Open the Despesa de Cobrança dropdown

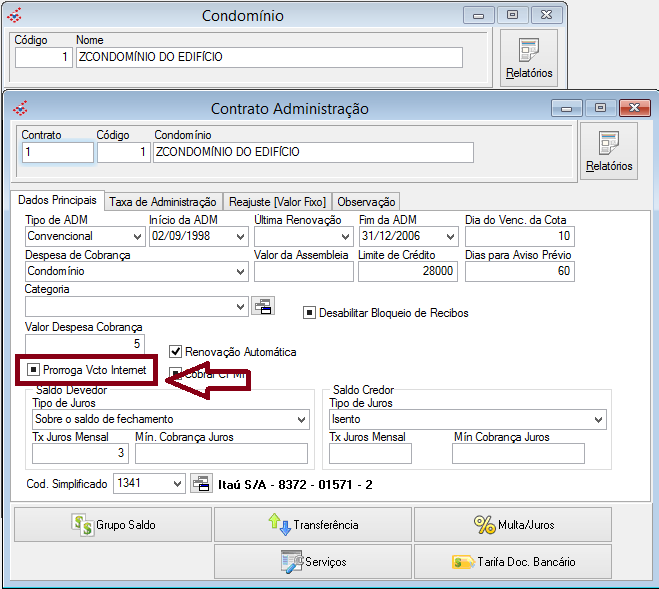[240, 271]
